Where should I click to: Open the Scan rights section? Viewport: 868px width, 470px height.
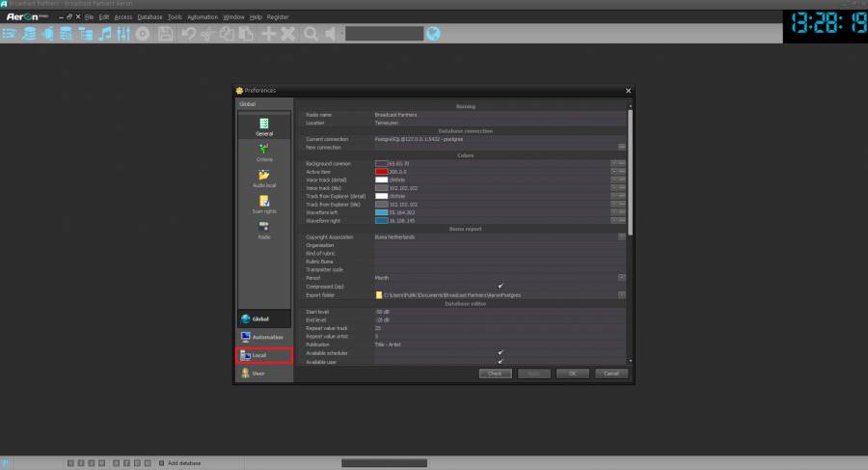tap(263, 205)
